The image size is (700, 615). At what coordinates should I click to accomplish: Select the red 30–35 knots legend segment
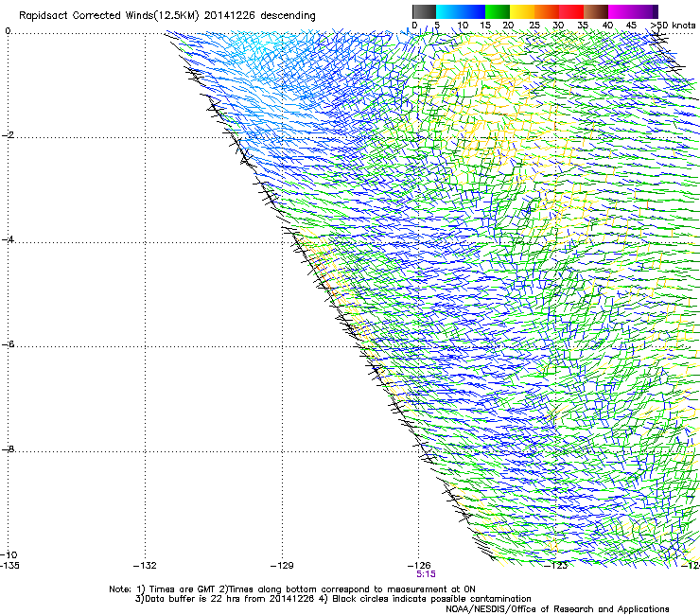[x=571, y=11]
